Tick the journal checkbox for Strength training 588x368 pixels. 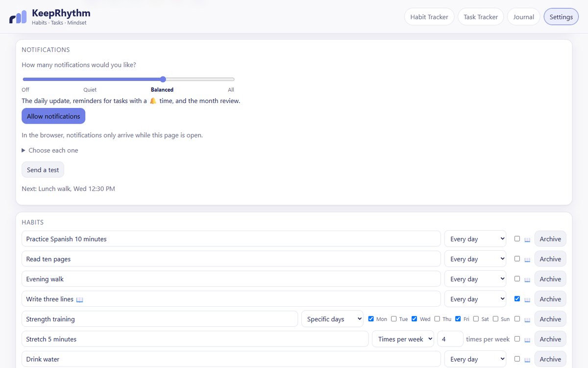point(517,318)
